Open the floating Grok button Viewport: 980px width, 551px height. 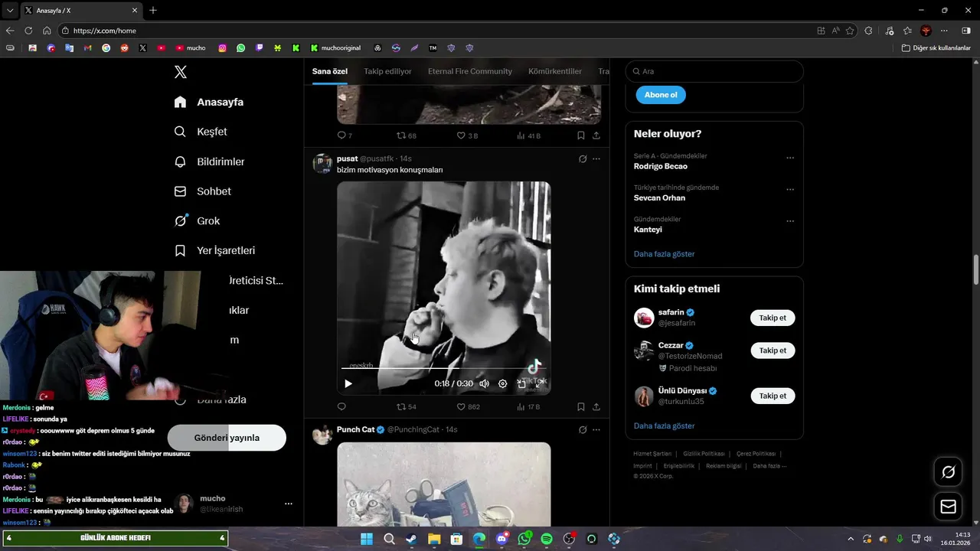(x=948, y=472)
